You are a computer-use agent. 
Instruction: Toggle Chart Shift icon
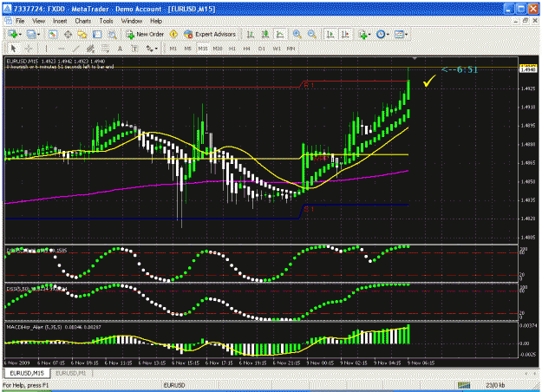click(345, 34)
